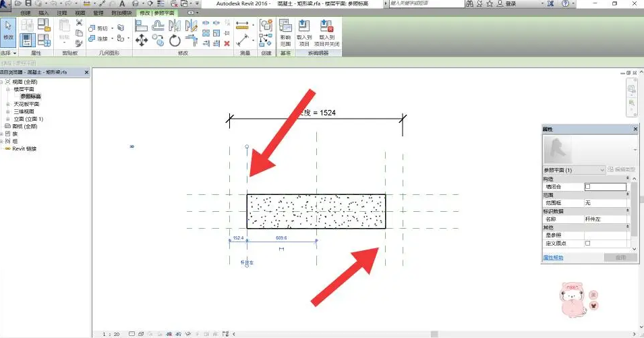The height and width of the screenshot is (338, 644).
Task: Switch to the 插入 (Insert) ribbon tab
Action: (43, 13)
